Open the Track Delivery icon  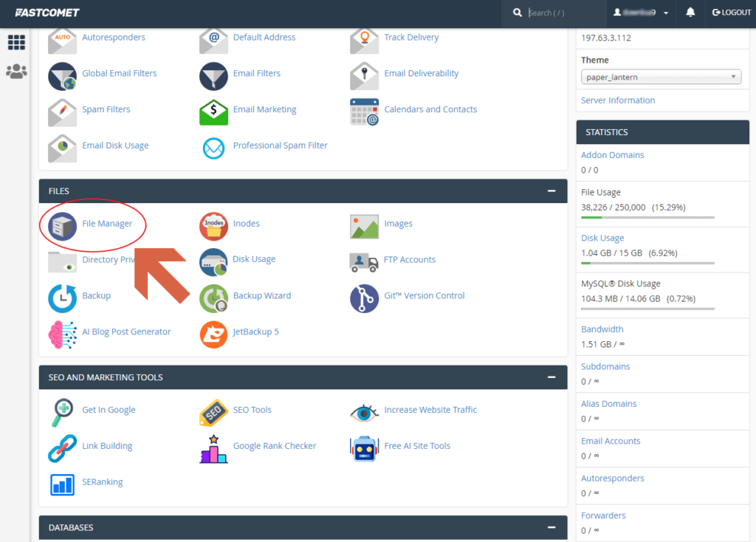click(365, 41)
